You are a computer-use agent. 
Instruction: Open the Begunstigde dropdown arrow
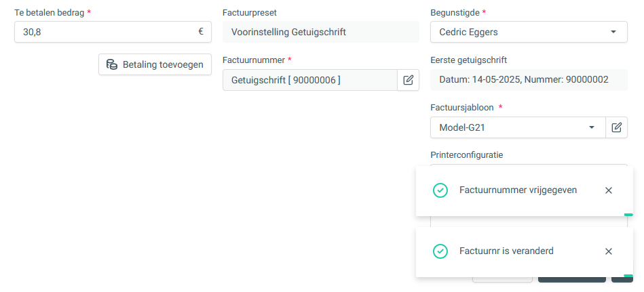point(613,32)
